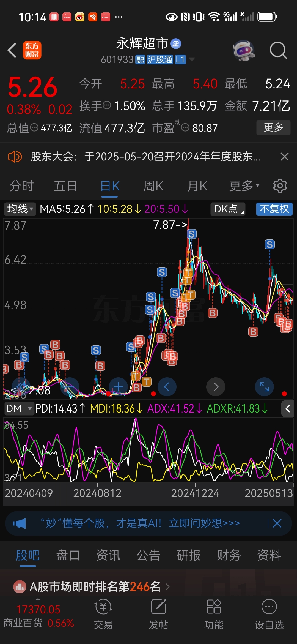Switch to 五日 chart tab

65,186
